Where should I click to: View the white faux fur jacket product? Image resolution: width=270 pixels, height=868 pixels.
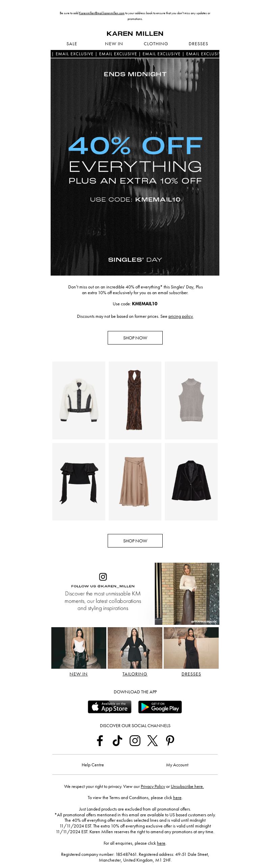click(79, 400)
